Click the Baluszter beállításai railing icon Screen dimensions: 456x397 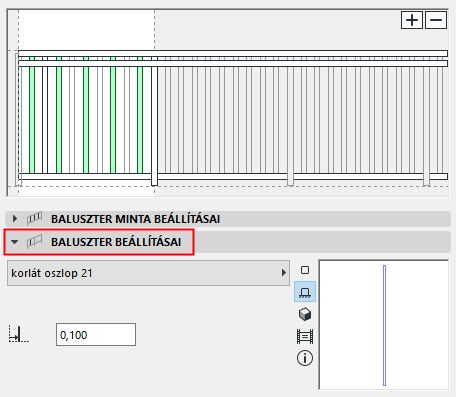tap(34, 242)
